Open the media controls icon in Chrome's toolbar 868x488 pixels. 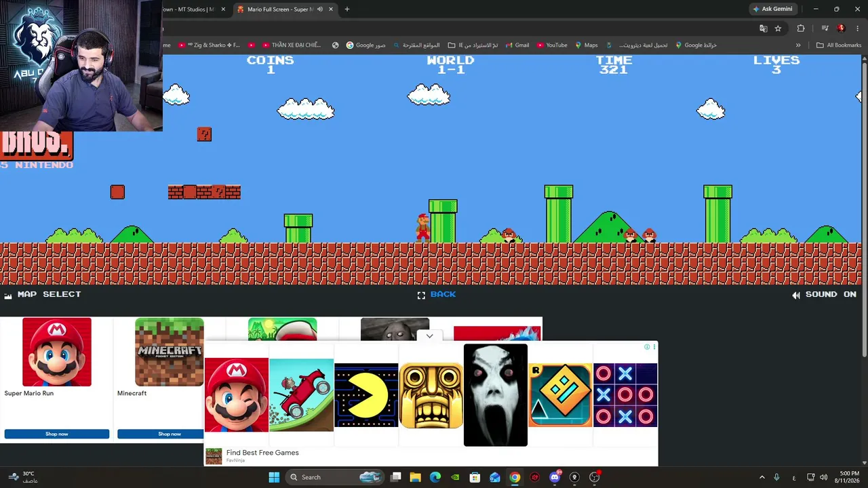[x=825, y=28]
